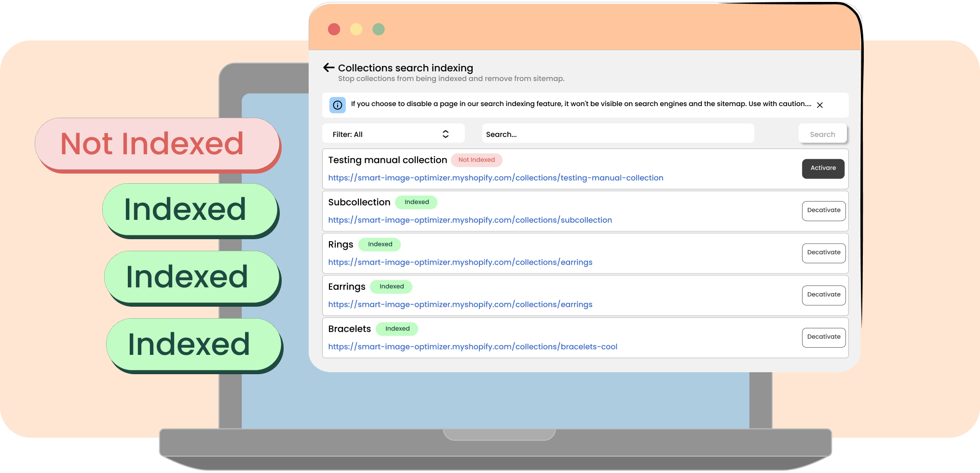This screenshot has width=980, height=473.
Task: Deactivate indexing for Rings
Action: tap(823, 253)
